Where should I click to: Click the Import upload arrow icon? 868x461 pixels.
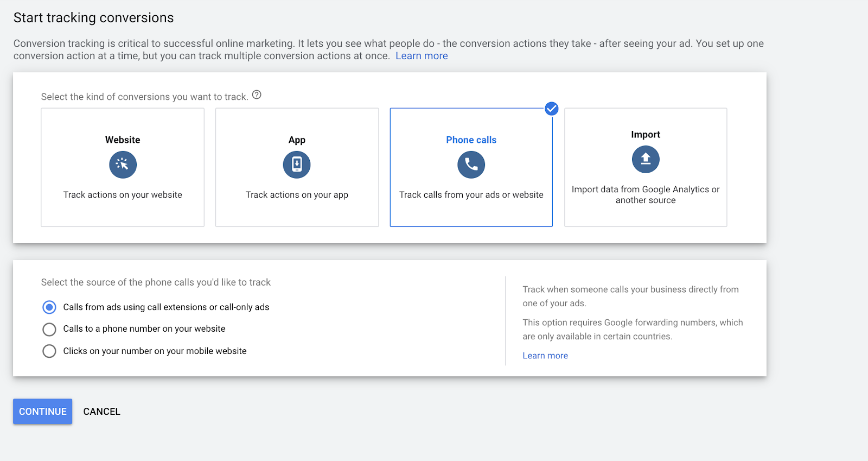click(646, 159)
